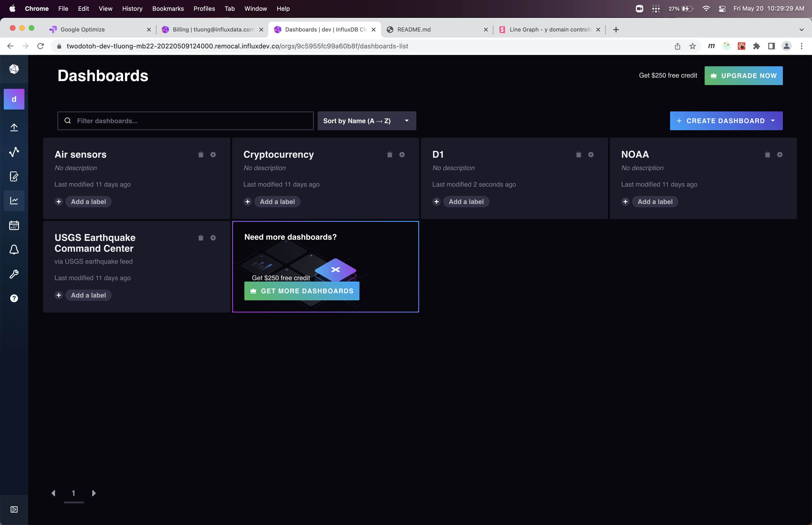This screenshot has width=812, height=525.
Task: Open Load Data via the upload sidebar icon
Action: tap(14, 128)
